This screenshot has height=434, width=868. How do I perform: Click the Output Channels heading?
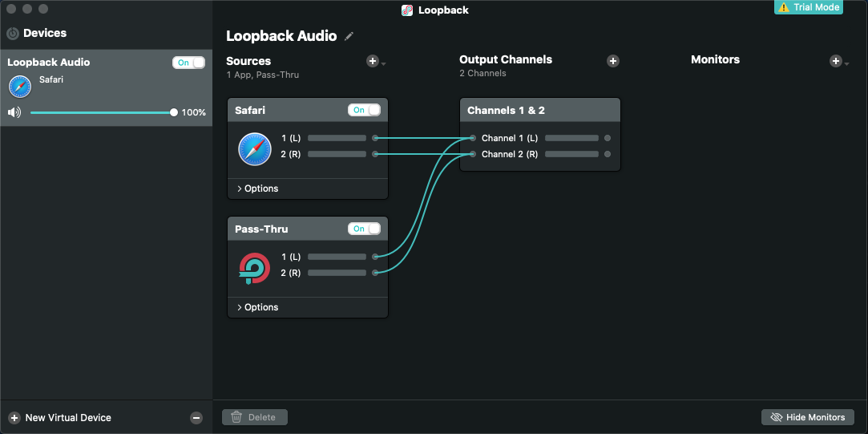coord(506,59)
